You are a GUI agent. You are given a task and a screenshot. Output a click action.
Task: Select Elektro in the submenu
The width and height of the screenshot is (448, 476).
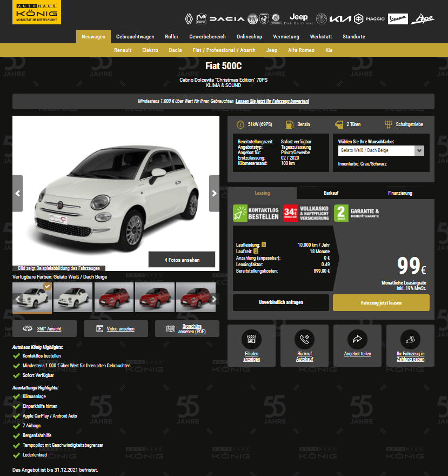tap(150, 50)
